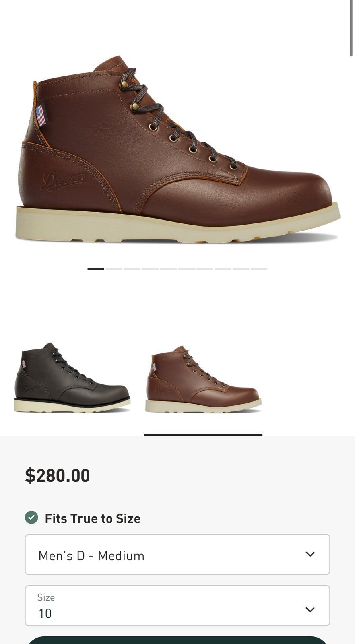Jump to the seventh carousel image indicator
The width and height of the screenshot is (355, 644).
204,268
